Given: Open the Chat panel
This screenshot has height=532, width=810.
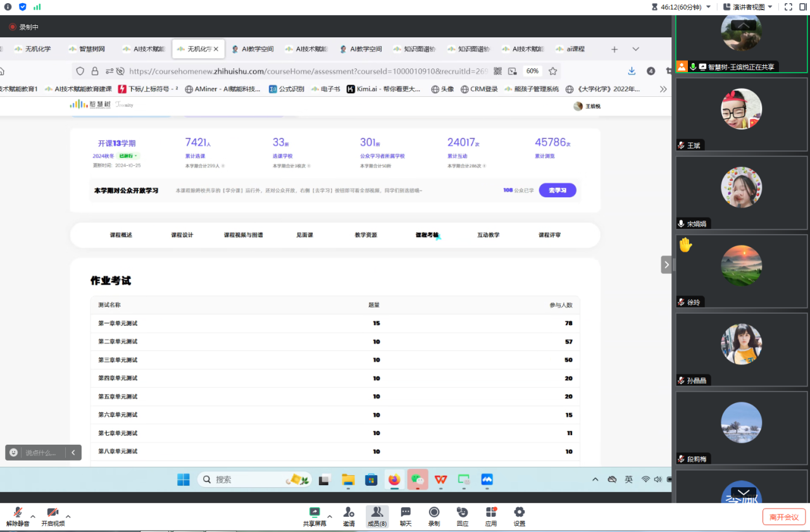Looking at the screenshot, I should [406, 516].
